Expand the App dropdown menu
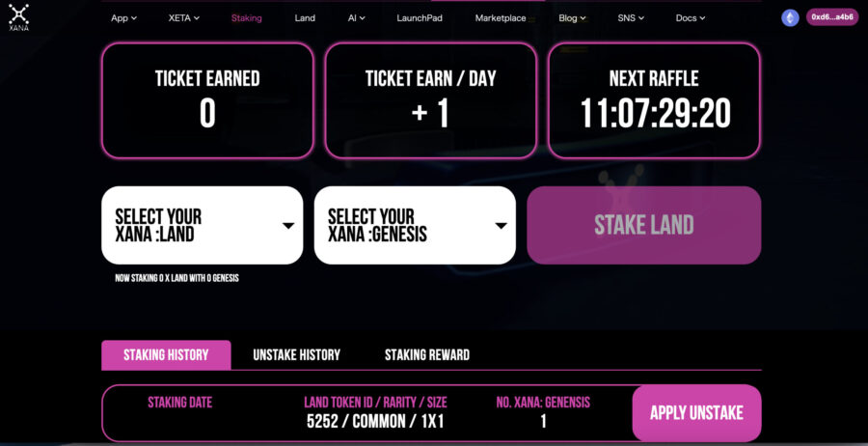This screenshot has height=446, width=868. click(123, 18)
